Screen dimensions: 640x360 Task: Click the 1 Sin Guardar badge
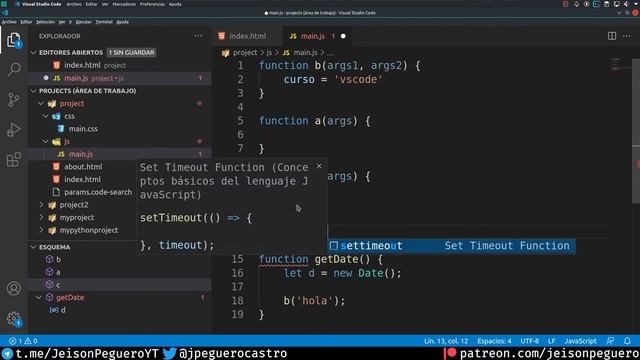131,53
